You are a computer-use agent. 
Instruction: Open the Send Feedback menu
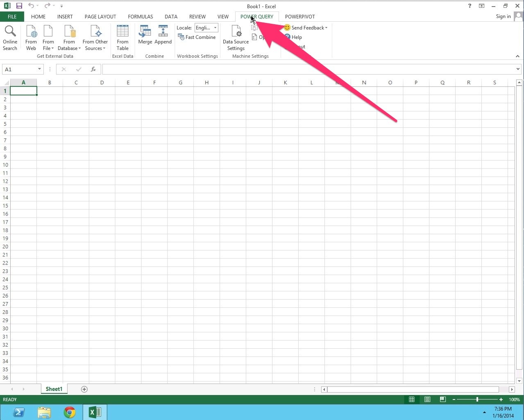[306, 28]
